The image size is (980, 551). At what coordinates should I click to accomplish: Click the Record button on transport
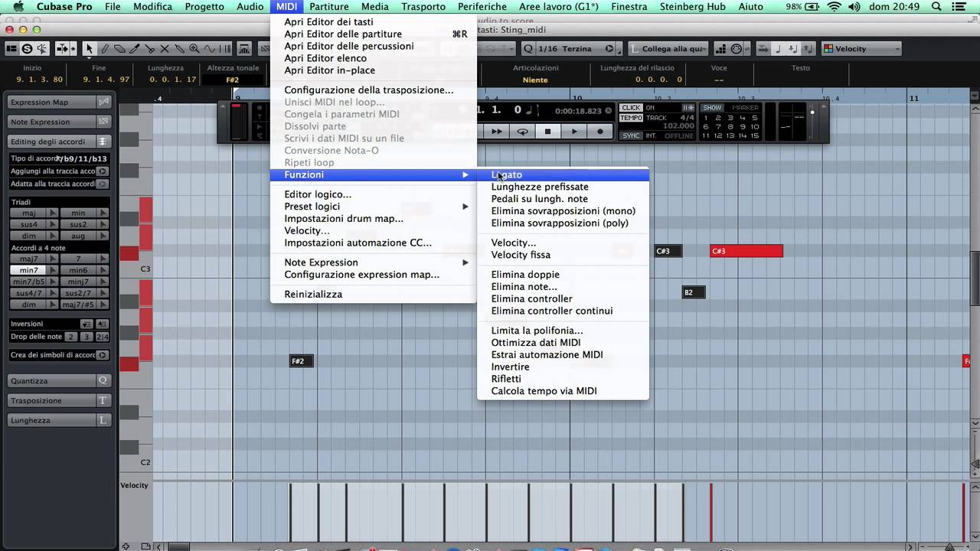click(599, 132)
